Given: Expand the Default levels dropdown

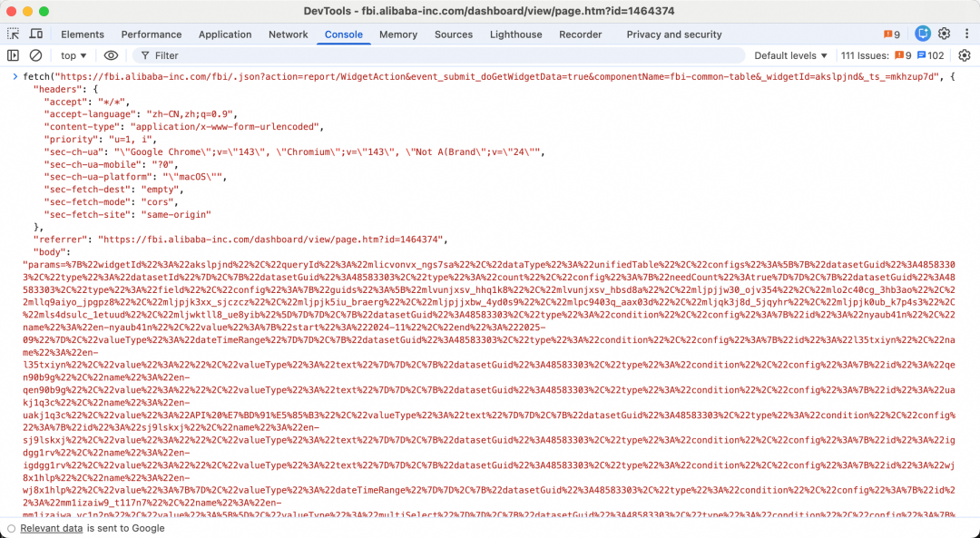Looking at the screenshot, I should coord(790,55).
